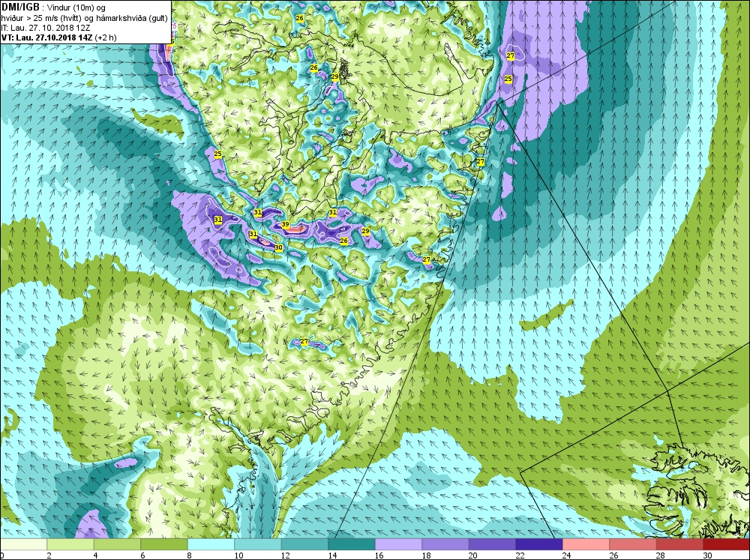Click the legend scale value '22'
Image resolution: width=750 pixels, height=560 pixels.
[x=520, y=556]
